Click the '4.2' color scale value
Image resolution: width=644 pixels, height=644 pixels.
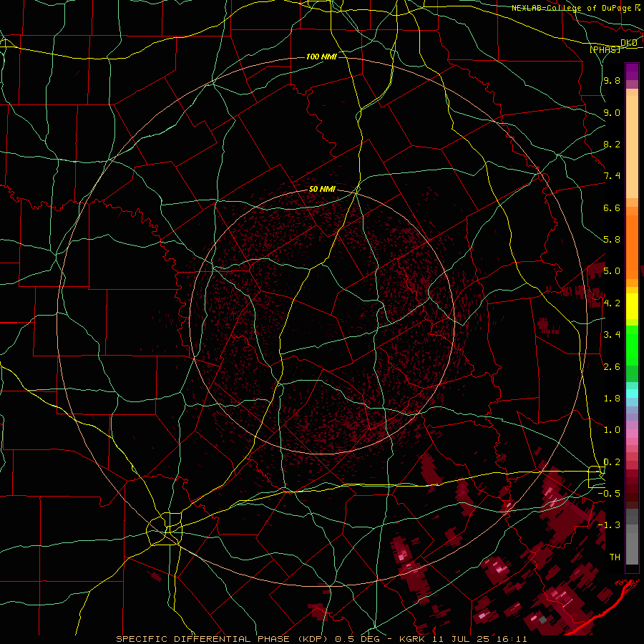click(x=612, y=303)
